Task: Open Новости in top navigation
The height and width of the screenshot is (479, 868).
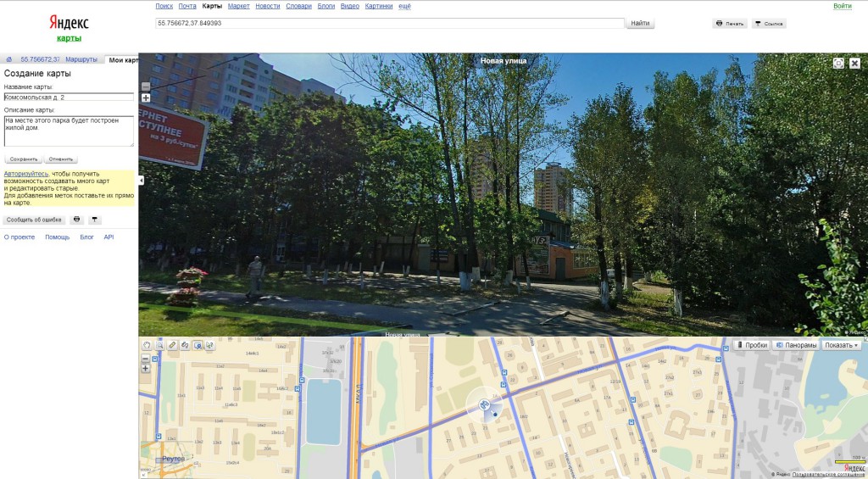Action: coord(268,6)
